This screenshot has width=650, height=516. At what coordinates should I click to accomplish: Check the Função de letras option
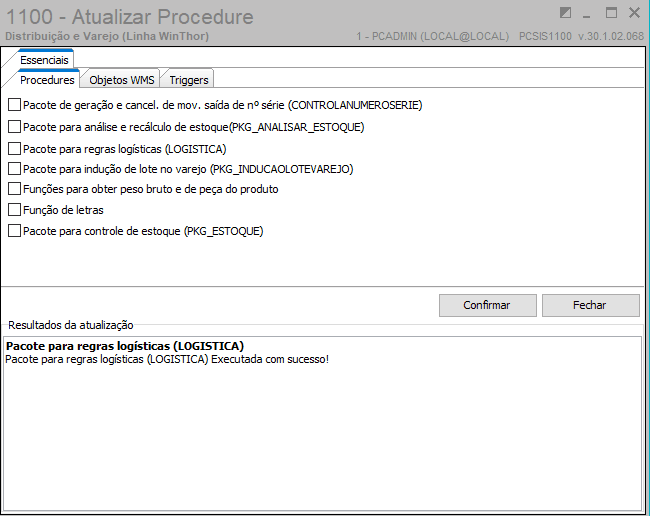pos(14,210)
